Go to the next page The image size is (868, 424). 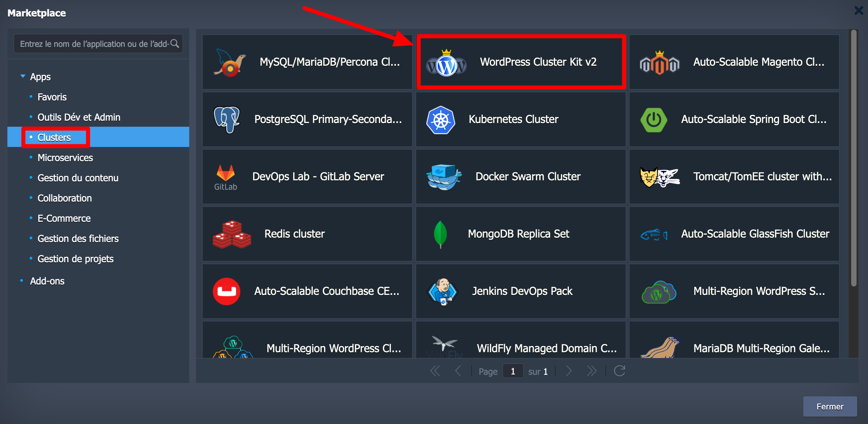(x=569, y=371)
